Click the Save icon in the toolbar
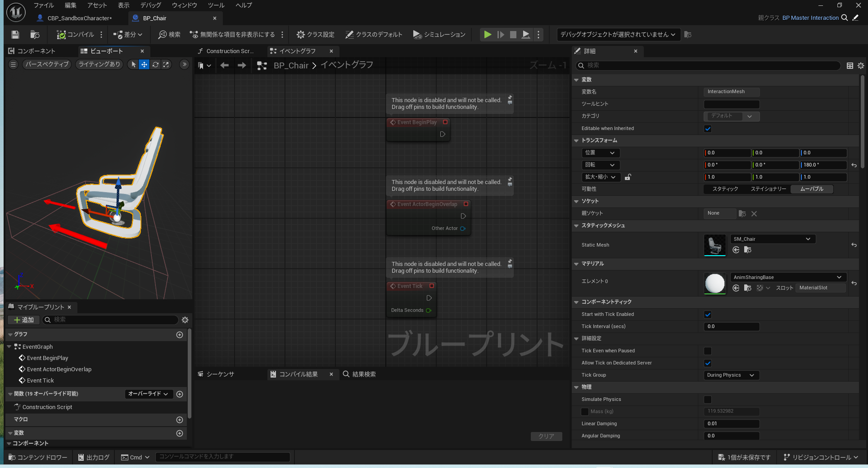 pyautogui.click(x=15, y=35)
